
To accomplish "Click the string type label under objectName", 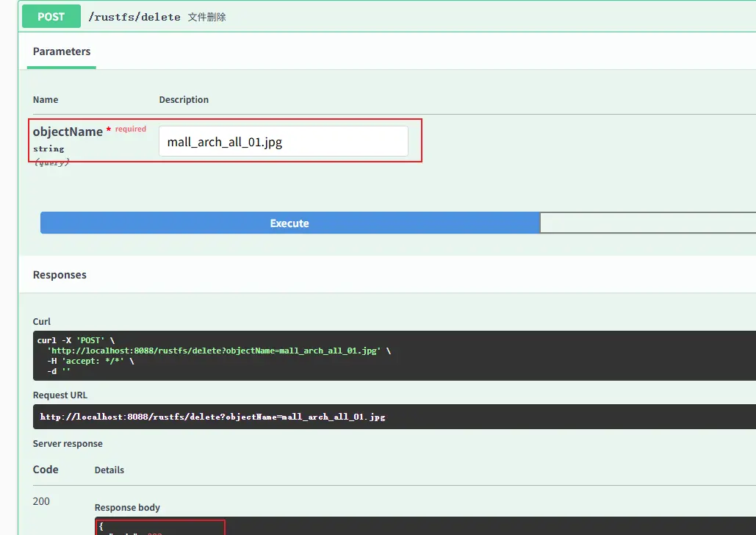I will coord(48,148).
